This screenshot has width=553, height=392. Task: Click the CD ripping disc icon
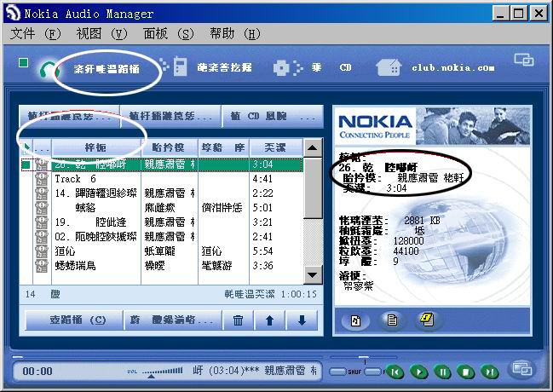[x=287, y=67]
